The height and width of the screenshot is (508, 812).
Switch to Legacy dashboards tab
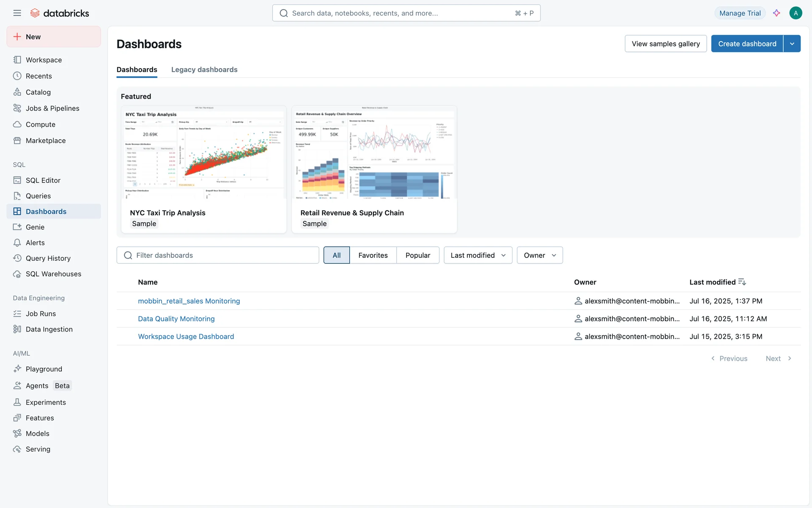(204, 70)
